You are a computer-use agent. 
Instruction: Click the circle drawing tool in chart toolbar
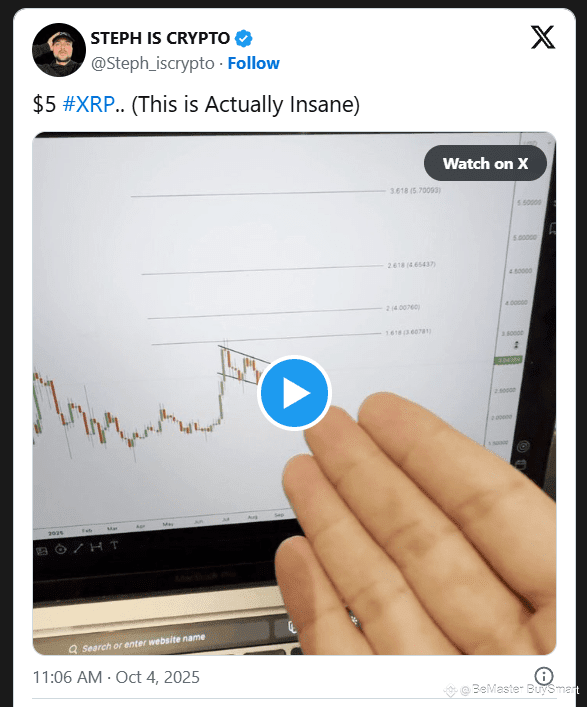pyautogui.click(x=60, y=549)
